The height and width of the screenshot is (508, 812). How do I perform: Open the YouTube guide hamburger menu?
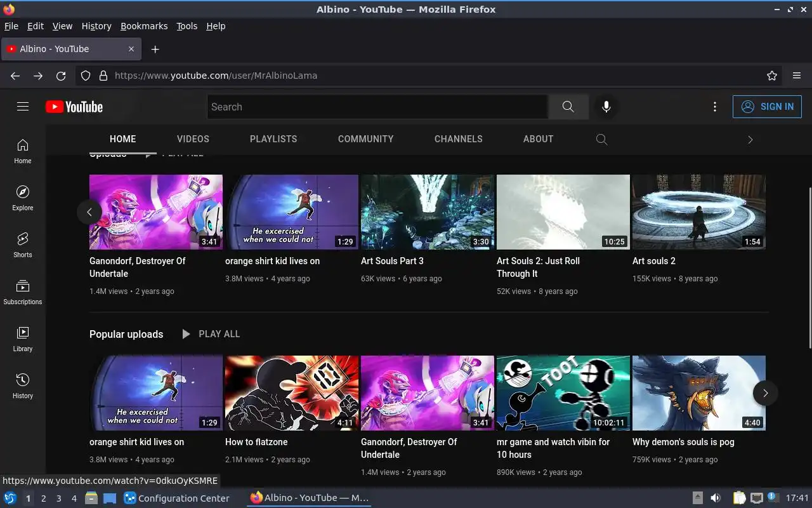pos(23,107)
